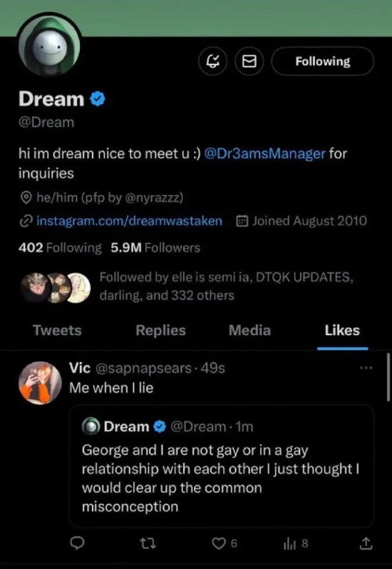Viewport: 392px width, 569px height.
Task: Open instagram.com/dreamwastaken link
Action: point(129,221)
